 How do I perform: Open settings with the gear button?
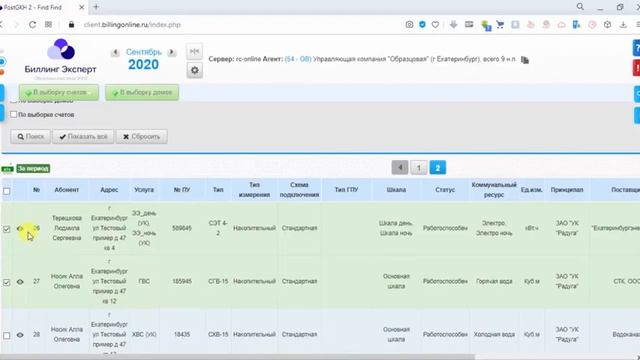[x=194, y=70]
